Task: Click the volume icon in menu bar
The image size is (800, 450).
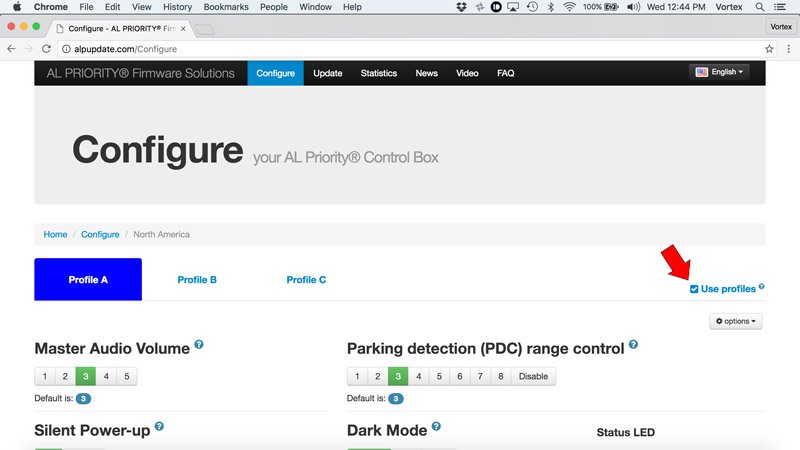Action: pyautogui.click(x=633, y=7)
